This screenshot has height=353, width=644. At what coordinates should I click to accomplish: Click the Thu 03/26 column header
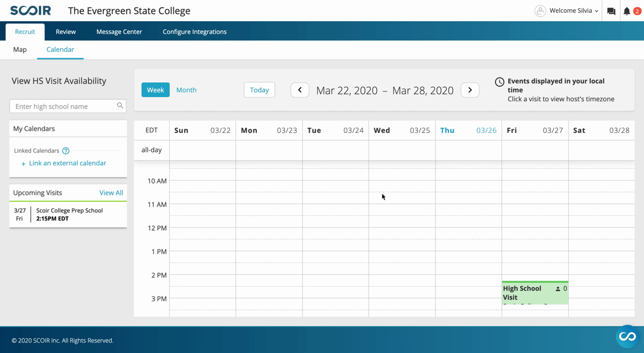click(468, 131)
